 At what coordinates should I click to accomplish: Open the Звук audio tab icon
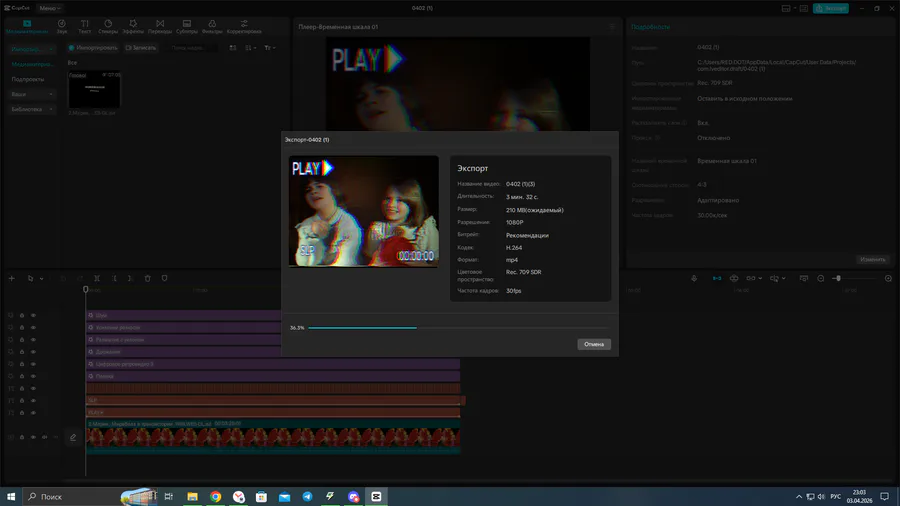(62, 25)
